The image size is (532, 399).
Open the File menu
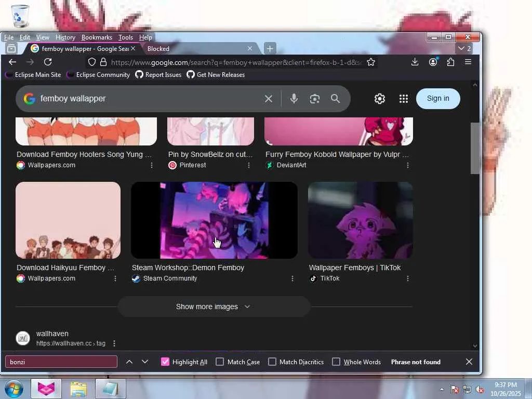(9, 37)
